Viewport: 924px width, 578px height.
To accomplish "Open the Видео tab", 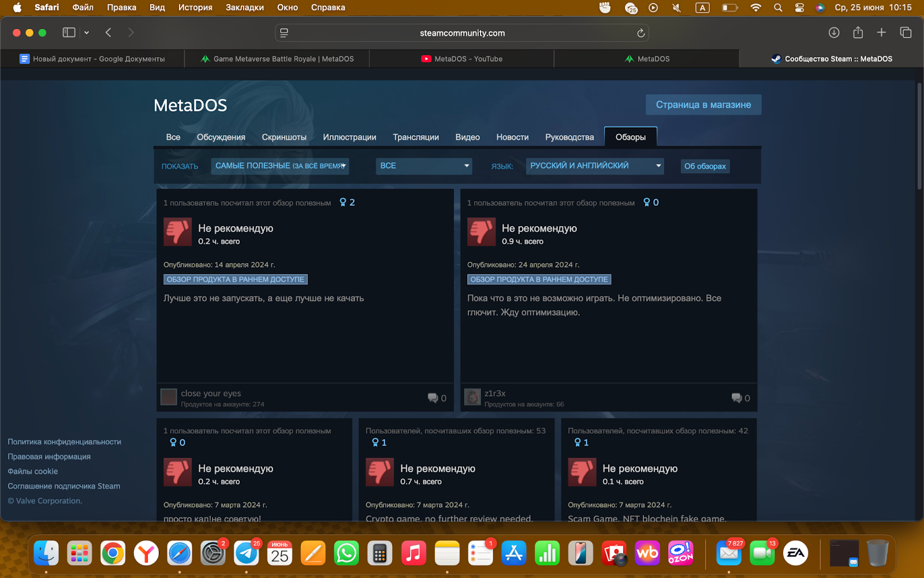I will (468, 137).
